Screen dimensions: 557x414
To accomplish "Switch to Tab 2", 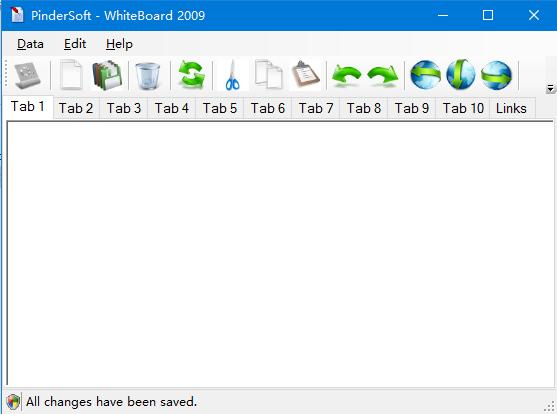I will point(76,108).
